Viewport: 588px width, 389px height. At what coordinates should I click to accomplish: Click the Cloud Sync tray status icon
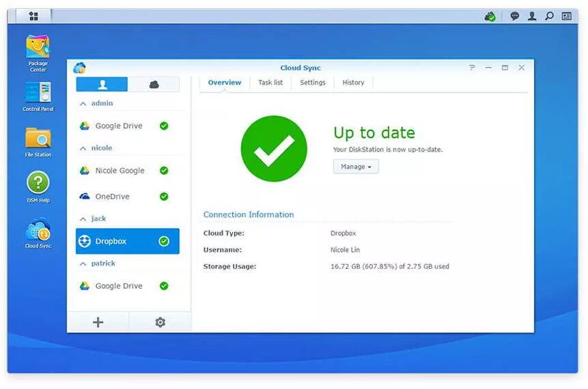tap(490, 16)
